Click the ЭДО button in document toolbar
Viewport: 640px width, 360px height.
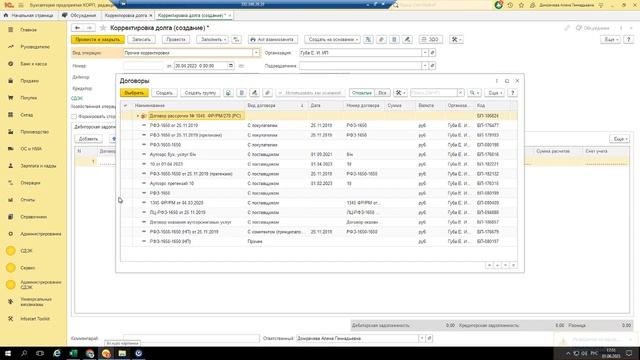[x=431, y=40]
